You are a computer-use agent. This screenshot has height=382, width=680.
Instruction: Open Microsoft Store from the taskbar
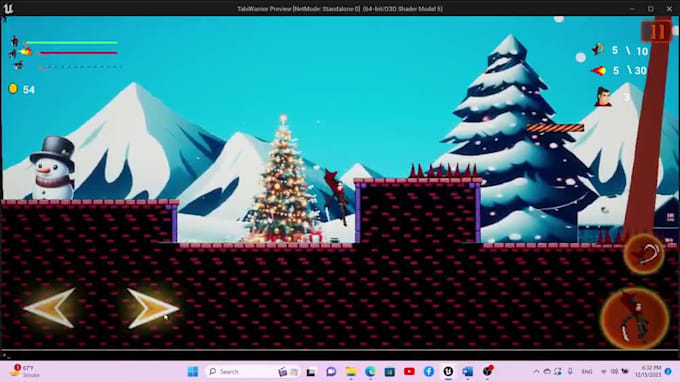389,372
